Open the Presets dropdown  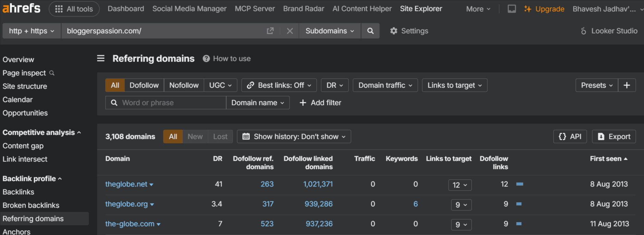pos(597,85)
